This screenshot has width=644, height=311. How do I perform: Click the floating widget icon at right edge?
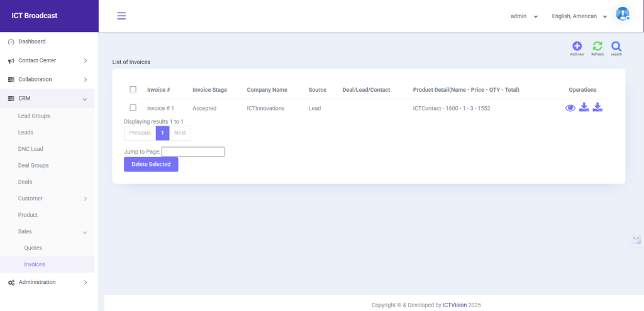pyautogui.click(x=636, y=239)
